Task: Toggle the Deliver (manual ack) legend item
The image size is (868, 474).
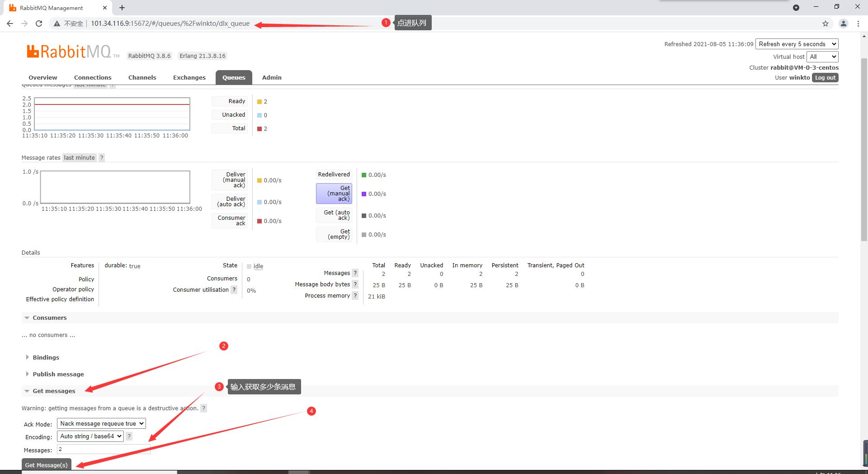Action: (x=230, y=180)
